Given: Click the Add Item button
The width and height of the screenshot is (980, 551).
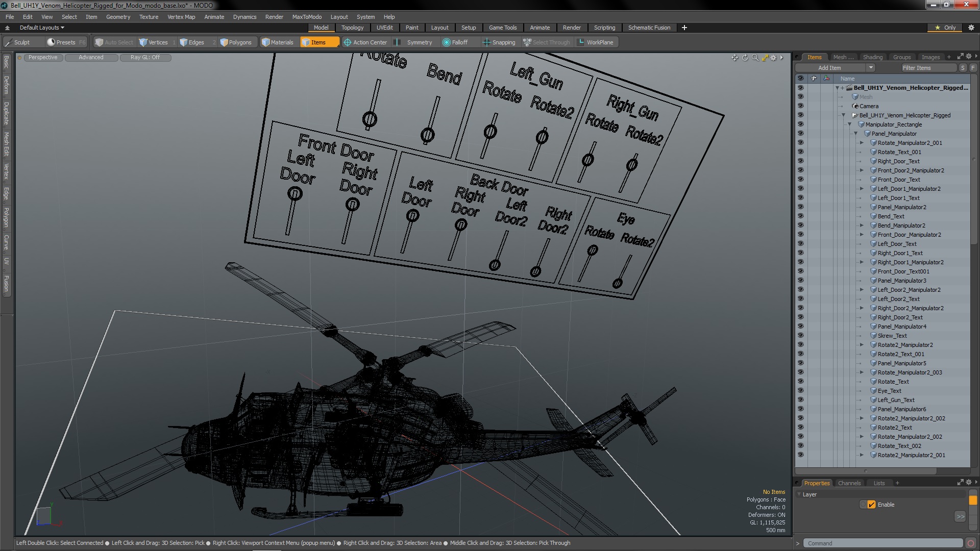Looking at the screenshot, I should [x=829, y=68].
